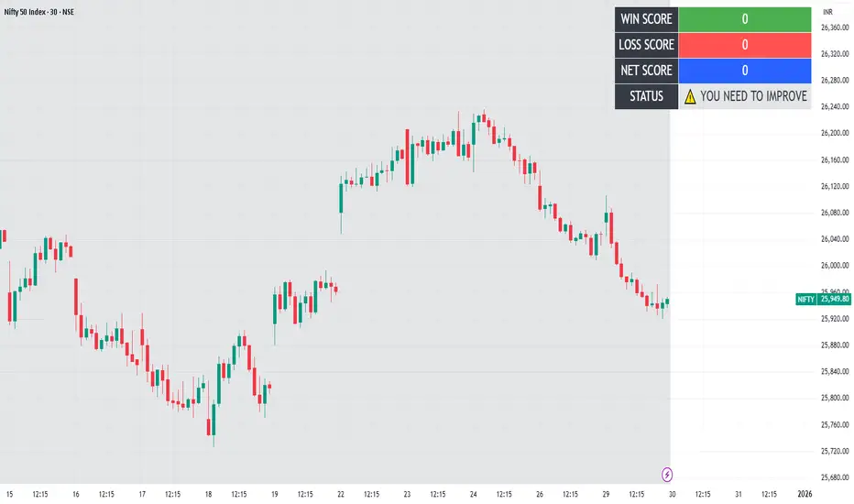Image resolution: width=854 pixels, height=504 pixels.
Task: Click the lightning bolt icon near time axis
Action: click(x=667, y=474)
